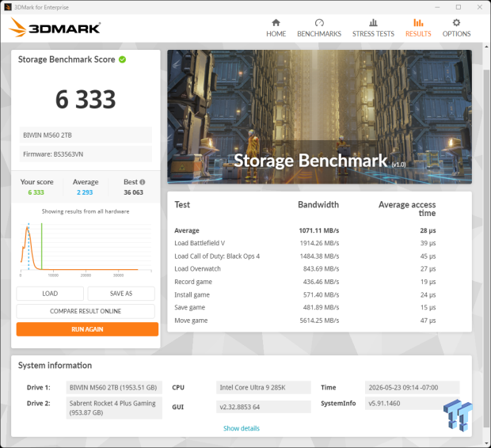The height and width of the screenshot is (448, 491).
Task: Run the benchmark again
Action: [87, 329]
